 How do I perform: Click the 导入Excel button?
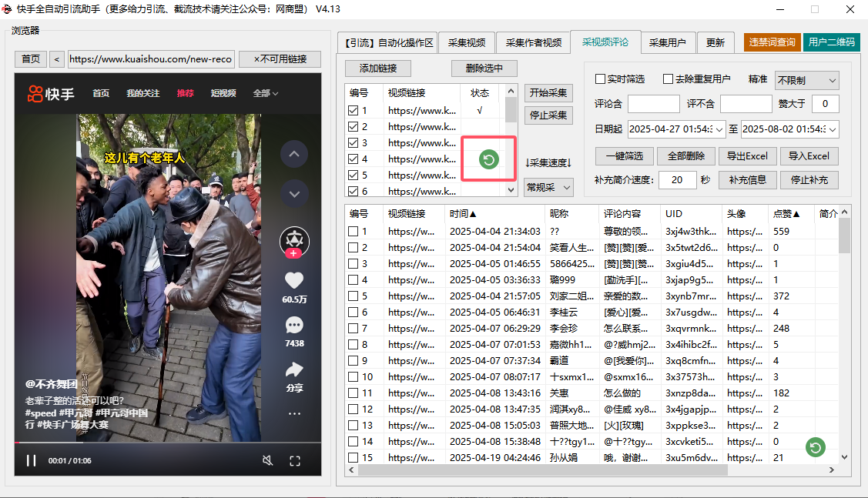pos(809,156)
